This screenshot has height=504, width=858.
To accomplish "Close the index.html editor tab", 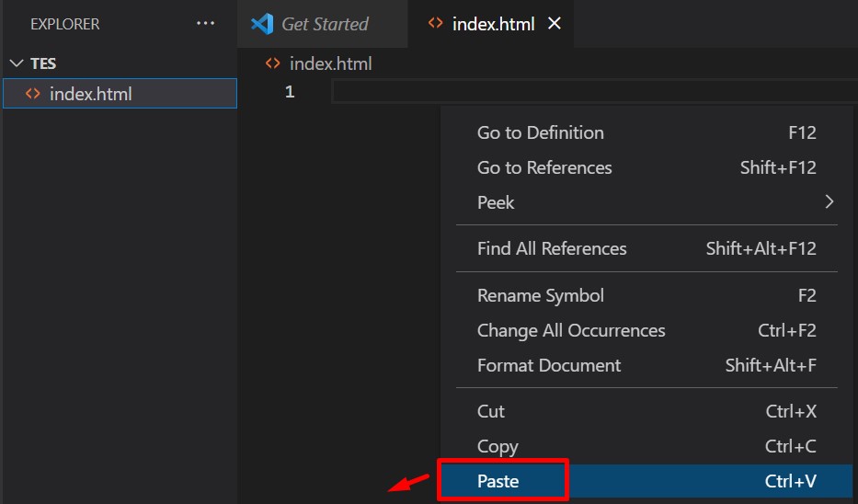I will coord(555,24).
